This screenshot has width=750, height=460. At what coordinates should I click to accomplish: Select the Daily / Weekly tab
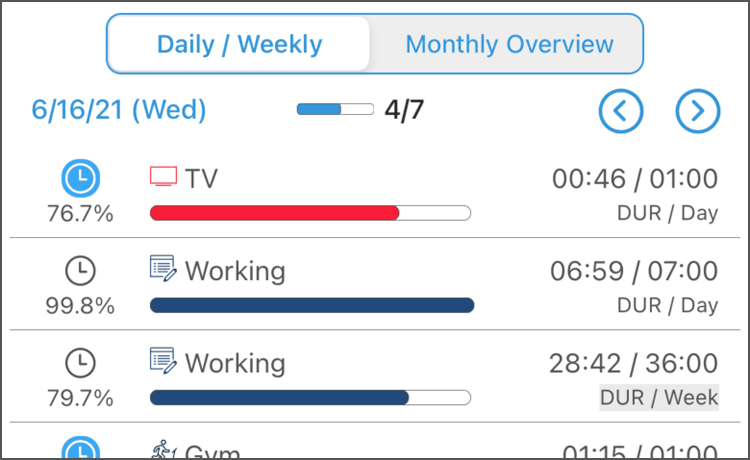coord(239,44)
